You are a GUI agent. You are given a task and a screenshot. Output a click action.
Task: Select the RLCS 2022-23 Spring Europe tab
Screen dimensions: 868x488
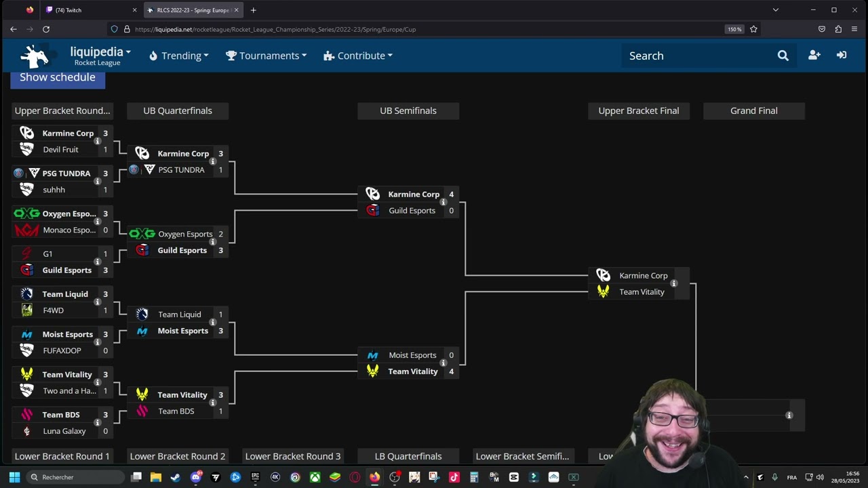[193, 10]
